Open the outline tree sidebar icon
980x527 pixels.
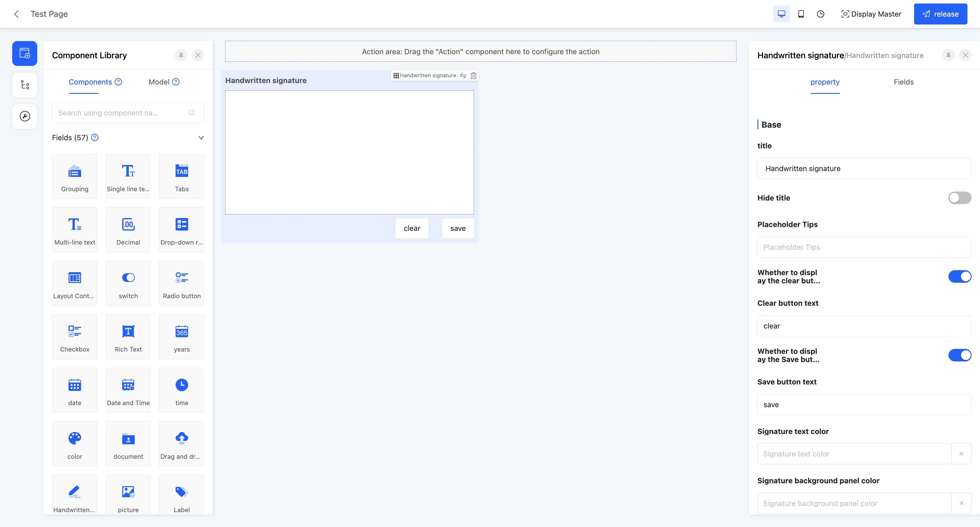click(x=25, y=85)
